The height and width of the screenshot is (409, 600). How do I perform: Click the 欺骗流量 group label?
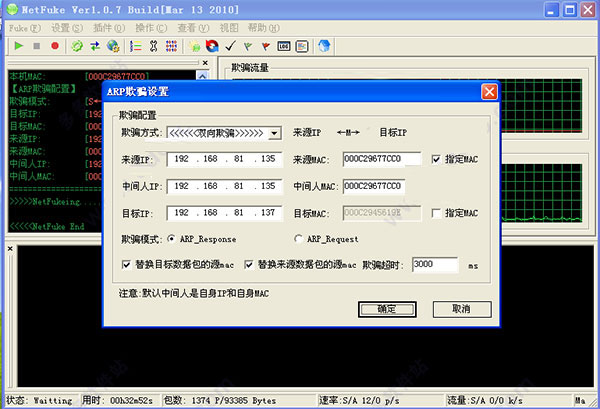pos(250,68)
